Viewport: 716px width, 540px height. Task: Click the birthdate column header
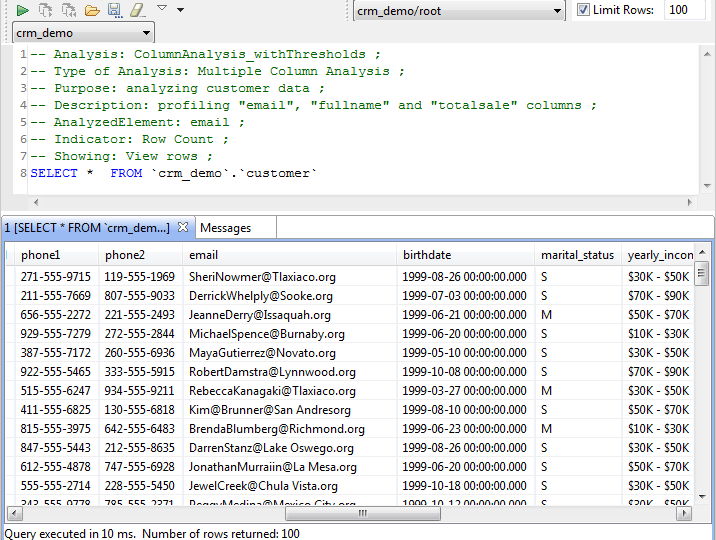coord(427,255)
